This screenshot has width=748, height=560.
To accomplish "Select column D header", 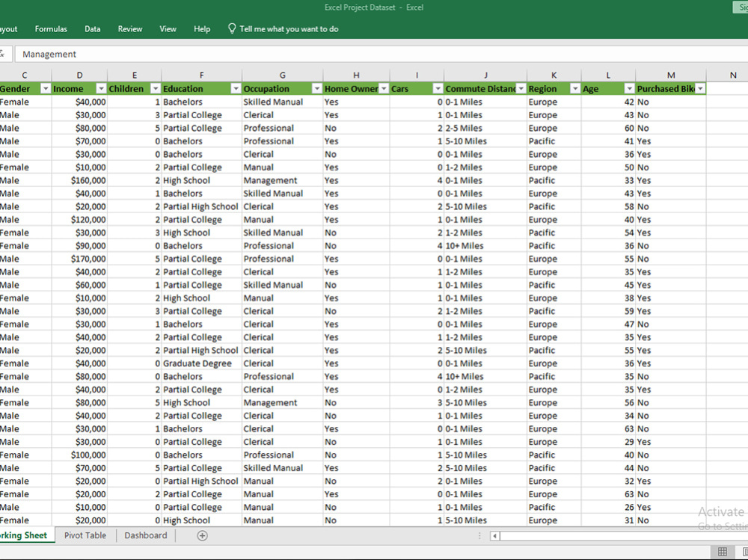I will (x=80, y=75).
